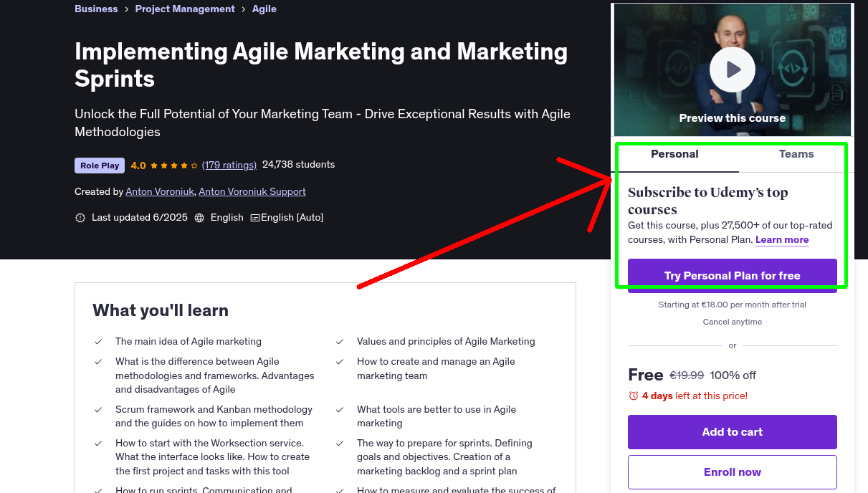868x493 pixels.
Task: Play the course preview video
Action: click(x=732, y=70)
